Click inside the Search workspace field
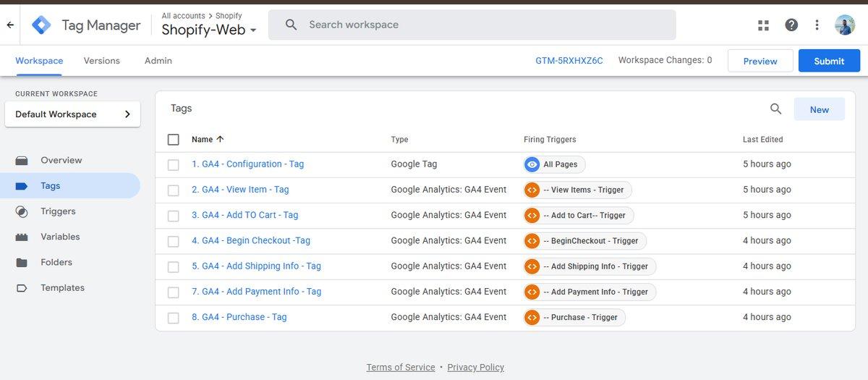 472,25
